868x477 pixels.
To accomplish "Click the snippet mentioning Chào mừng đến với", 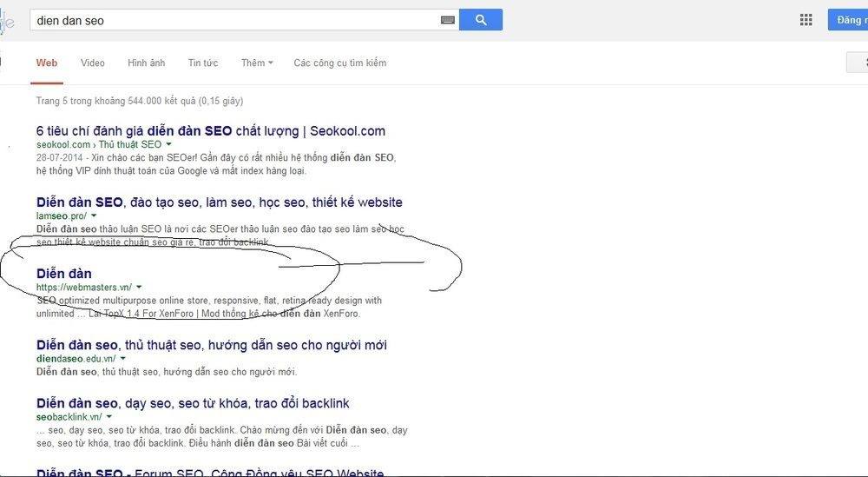I will coord(222,436).
